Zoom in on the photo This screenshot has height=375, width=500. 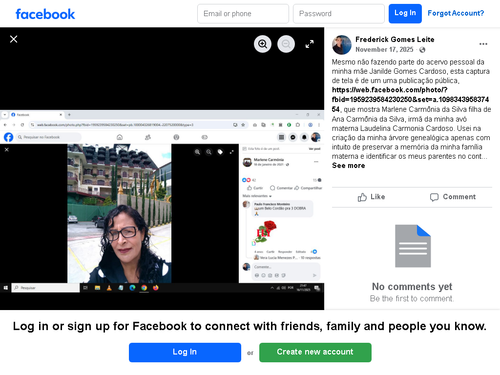263,44
